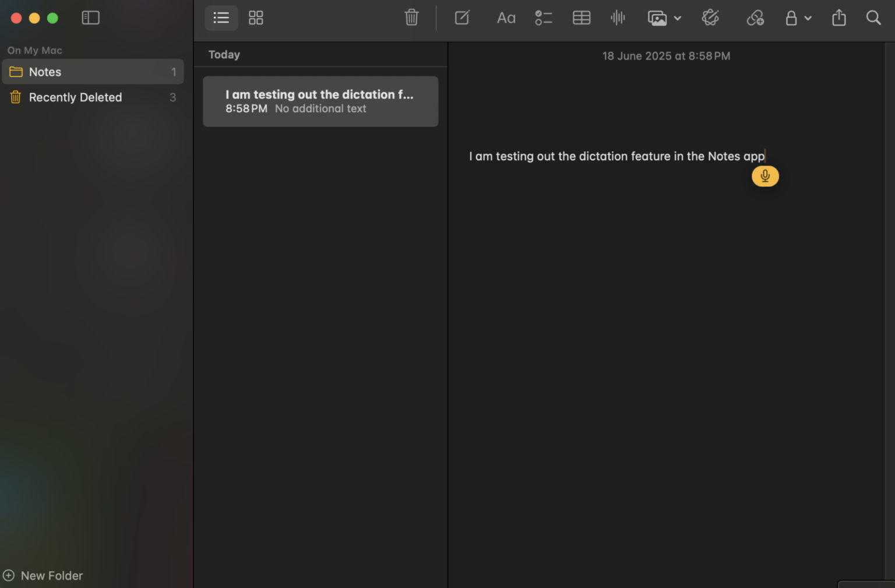895x588 pixels.
Task: Search your notes
Action: coord(873,17)
